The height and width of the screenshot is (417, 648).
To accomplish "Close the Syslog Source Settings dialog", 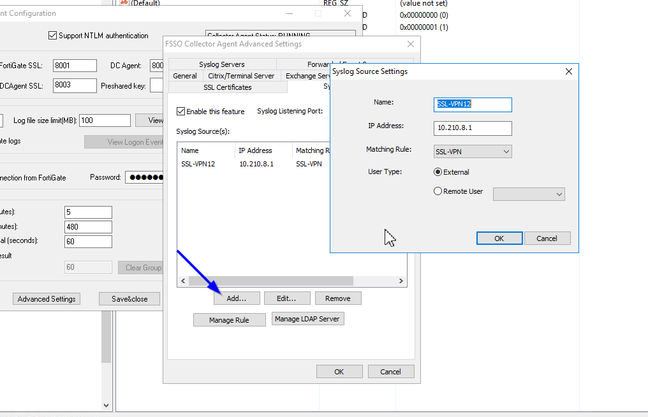I will (569, 71).
